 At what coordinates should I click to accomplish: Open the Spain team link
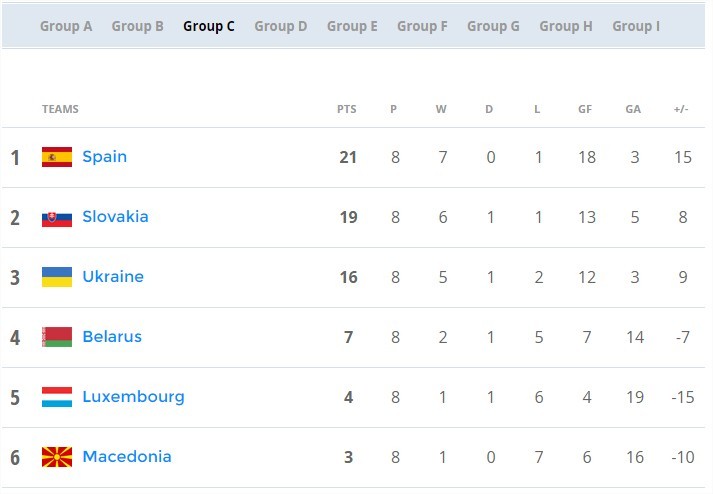point(105,157)
